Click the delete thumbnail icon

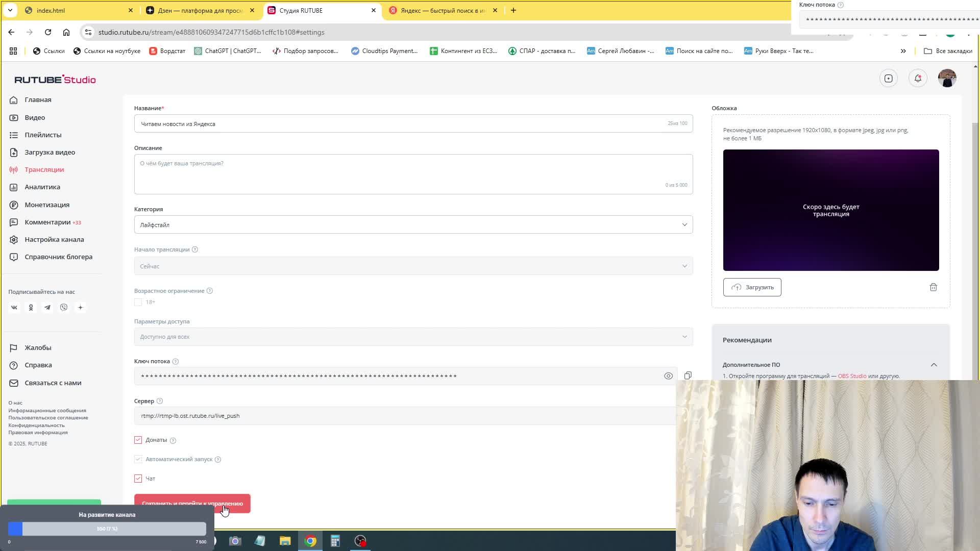click(x=934, y=287)
